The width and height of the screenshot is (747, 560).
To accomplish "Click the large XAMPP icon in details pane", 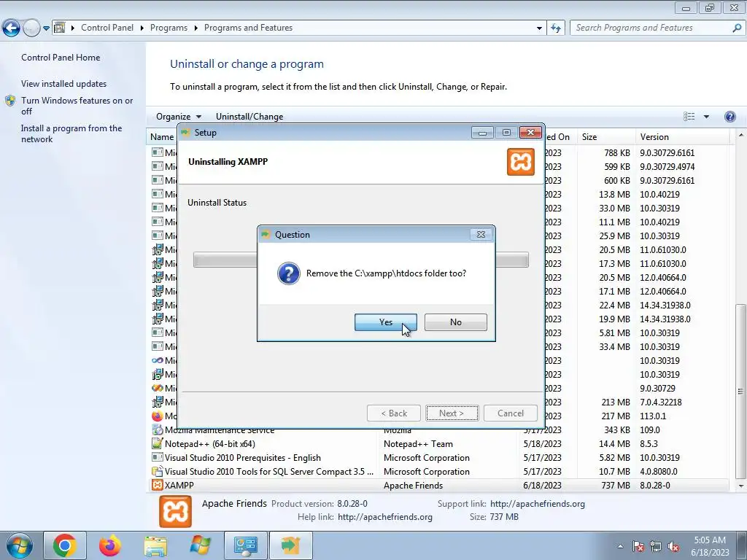I will pyautogui.click(x=175, y=511).
